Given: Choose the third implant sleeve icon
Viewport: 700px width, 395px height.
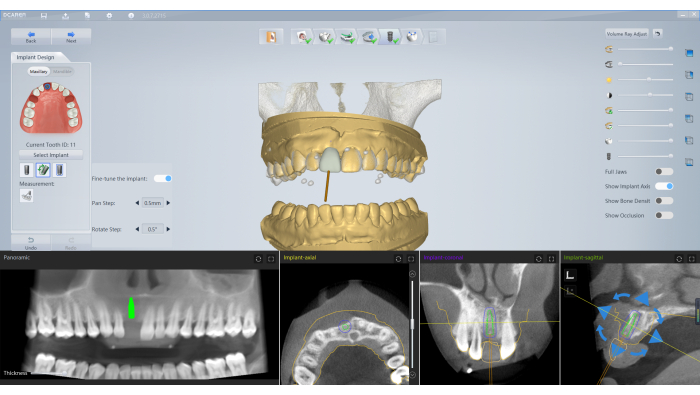Looking at the screenshot, I should click(x=59, y=170).
